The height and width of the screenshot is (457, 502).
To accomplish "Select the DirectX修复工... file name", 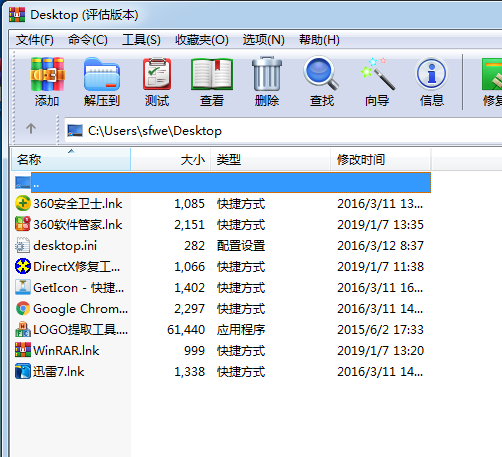I will 77,267.
